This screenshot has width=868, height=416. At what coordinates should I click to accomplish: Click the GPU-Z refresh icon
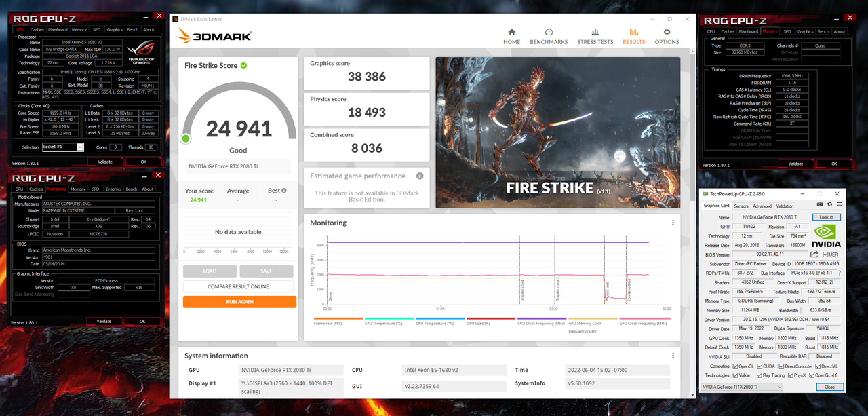[830, 204]
